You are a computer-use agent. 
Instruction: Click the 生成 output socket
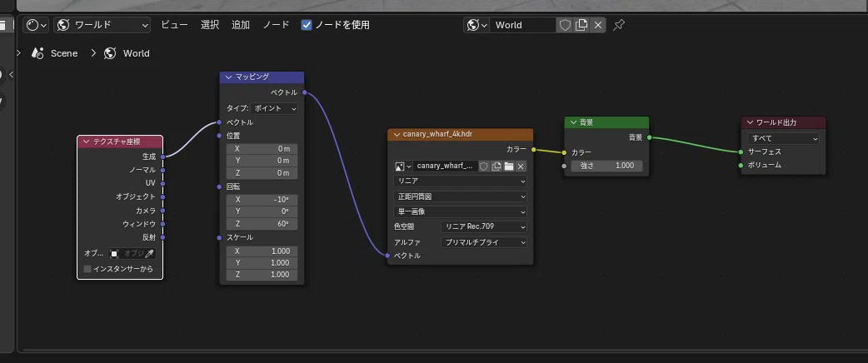162,157
